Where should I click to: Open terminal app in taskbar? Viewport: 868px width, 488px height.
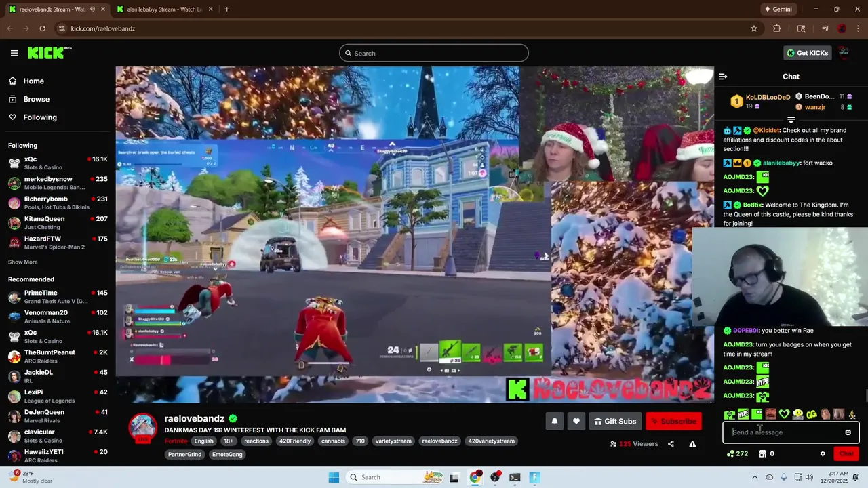pyautogui.click(x=515, y=477)
